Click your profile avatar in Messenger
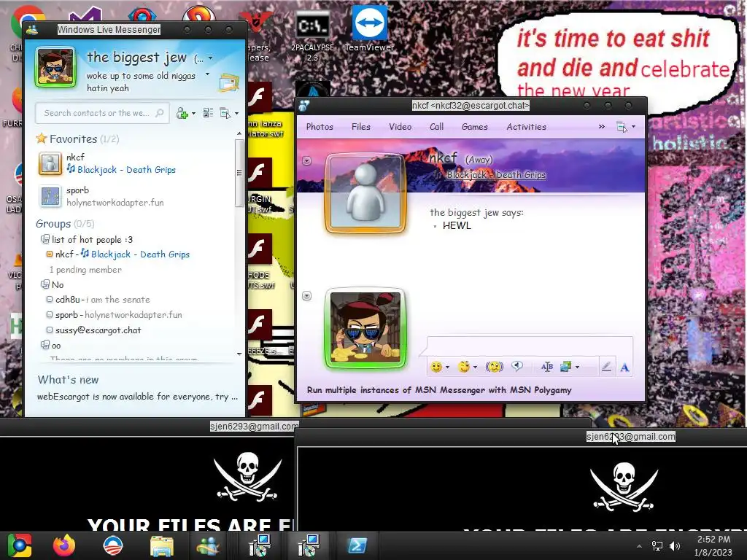Viewport: 747px width, 560px height. (55, 67)
